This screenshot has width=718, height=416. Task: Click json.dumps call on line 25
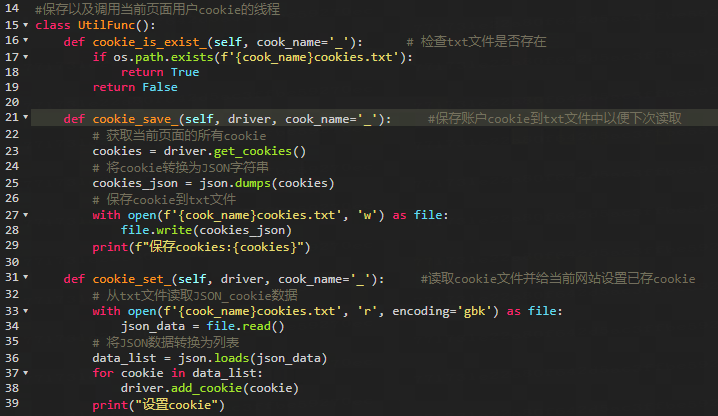267,183
